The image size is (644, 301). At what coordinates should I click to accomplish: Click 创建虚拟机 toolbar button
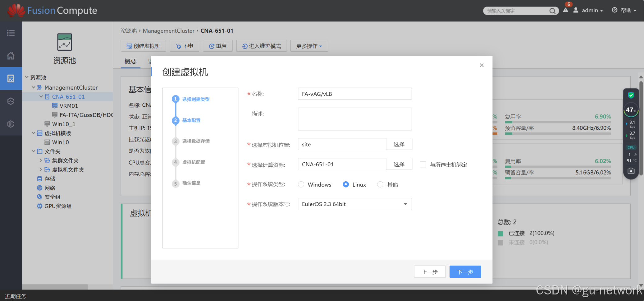144,46
